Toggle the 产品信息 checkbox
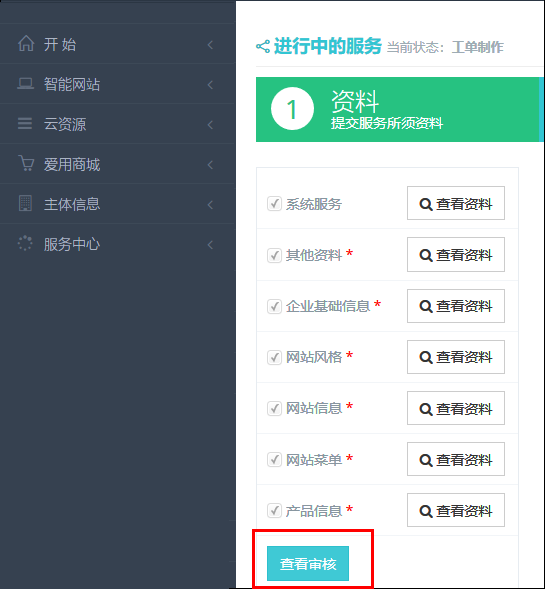Viewport: 545px width, 589px height. click(x=274, y=510)
